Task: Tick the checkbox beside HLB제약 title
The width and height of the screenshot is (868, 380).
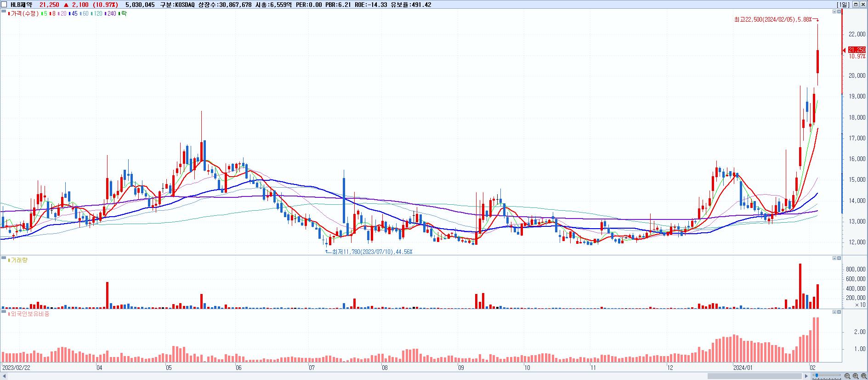Action: coord(4,5)
